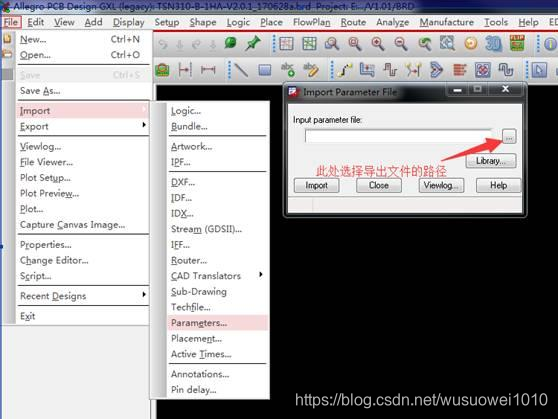Click the Viewlog... button in dialog
558x419 pixels.
click(441, 185)
